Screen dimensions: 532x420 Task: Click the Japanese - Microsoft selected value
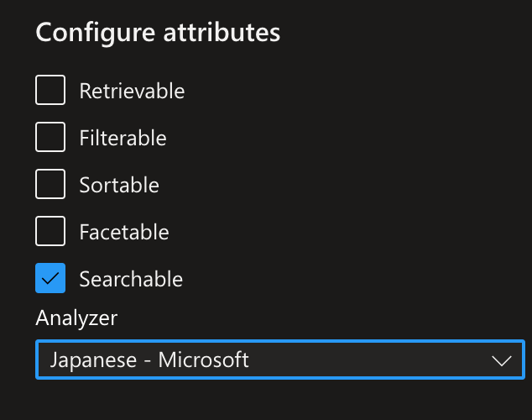pyautogui.click(x=149, y=360)
